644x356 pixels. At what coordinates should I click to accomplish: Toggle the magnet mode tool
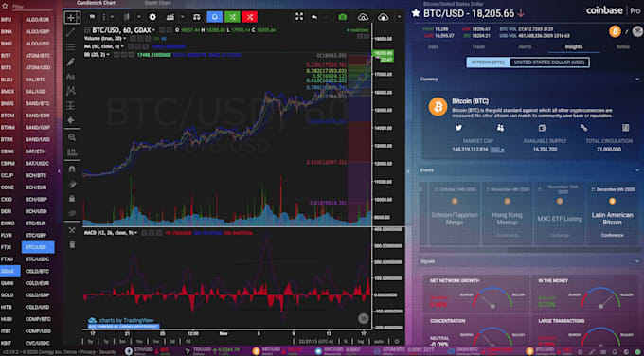71,169
